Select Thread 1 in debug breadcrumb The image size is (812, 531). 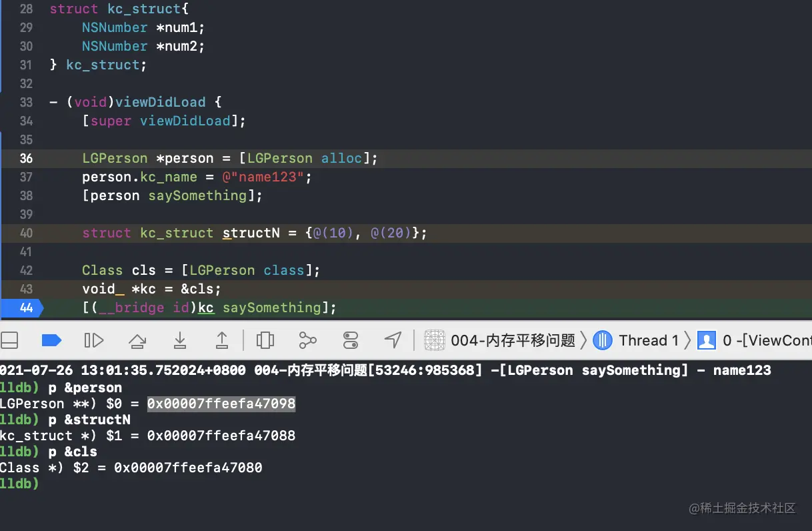click(636, 340)
